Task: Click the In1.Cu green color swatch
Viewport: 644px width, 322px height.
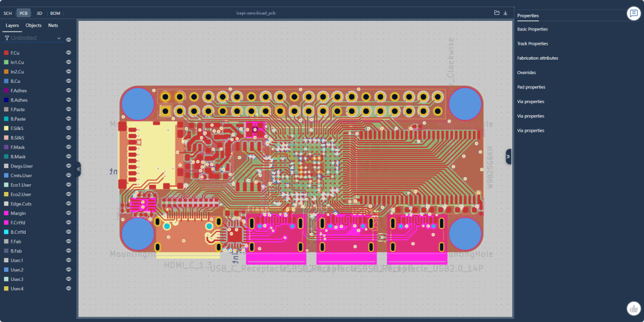Action: (6, 63)
